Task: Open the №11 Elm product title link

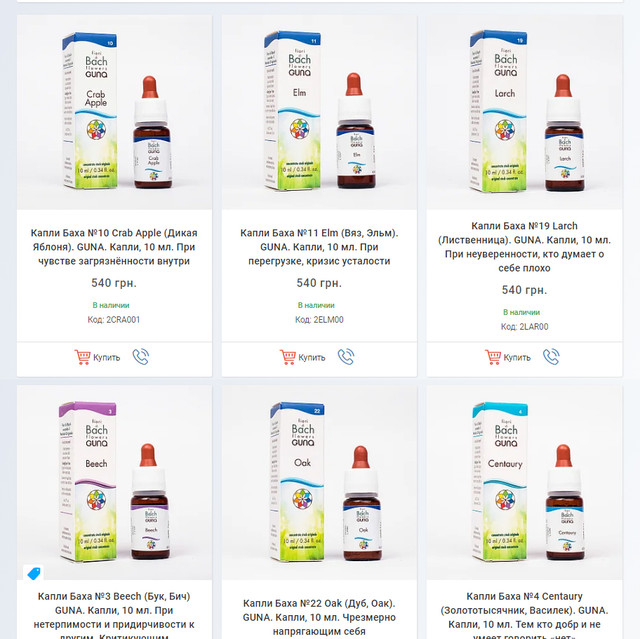Action: coord(319,247)
